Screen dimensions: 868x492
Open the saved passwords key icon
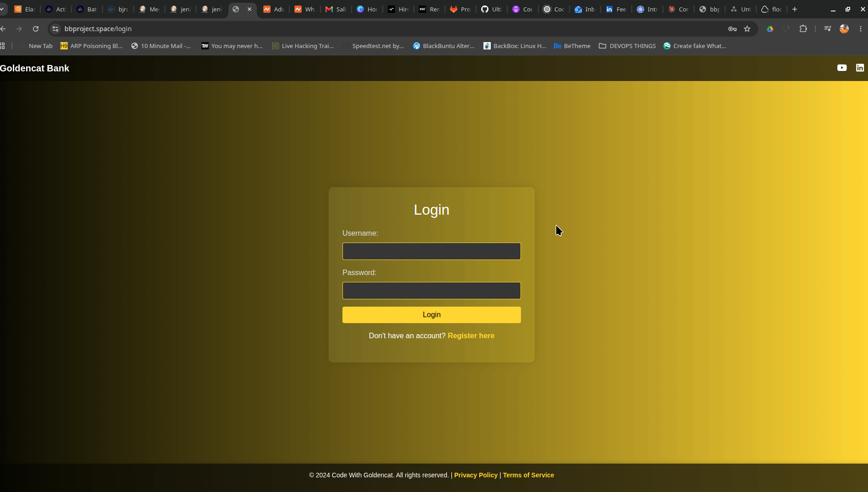(732, 29)
